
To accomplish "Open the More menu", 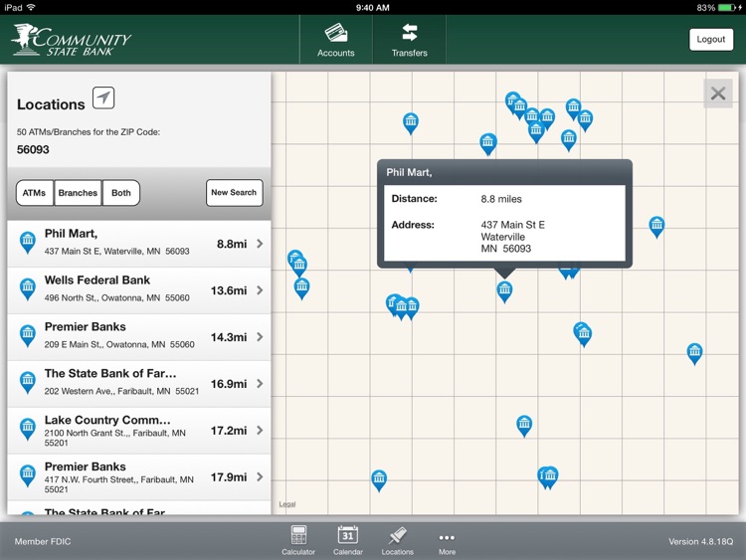I will point(447,542).
